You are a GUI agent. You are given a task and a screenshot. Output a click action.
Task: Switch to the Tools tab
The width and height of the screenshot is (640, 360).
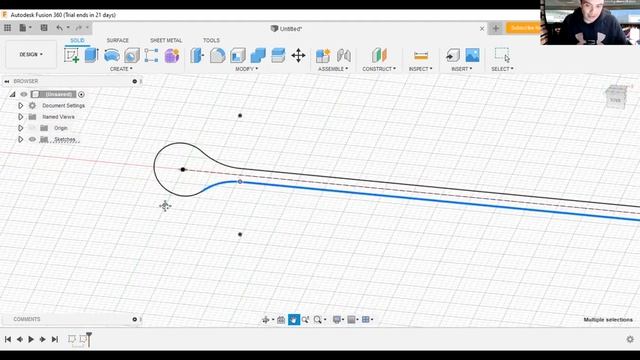(211, 40)
